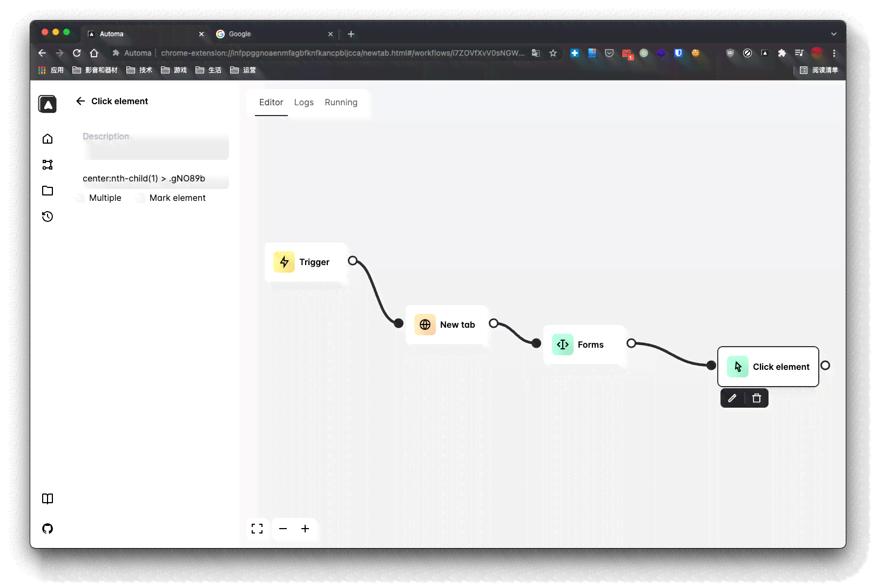Open the GitHub icon in sidebar
Image resolution: width=876 pixels, height=588 pixels.
click(48, 529)
